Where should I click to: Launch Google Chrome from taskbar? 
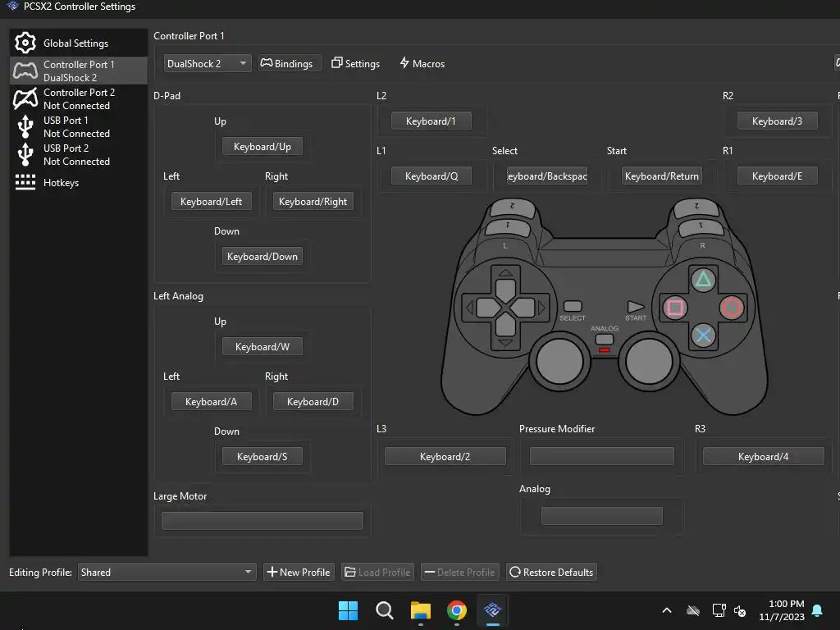pos(456,610)
